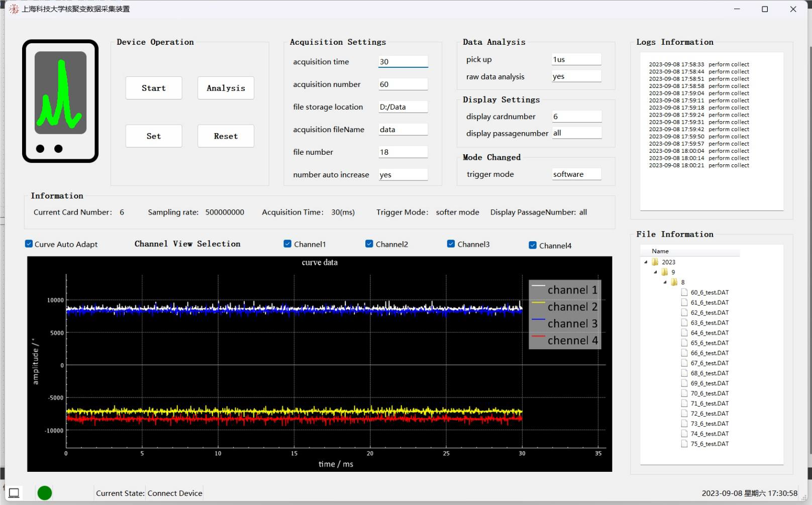
Task: Click the curve data plot title
Action: tap(320, 262)
